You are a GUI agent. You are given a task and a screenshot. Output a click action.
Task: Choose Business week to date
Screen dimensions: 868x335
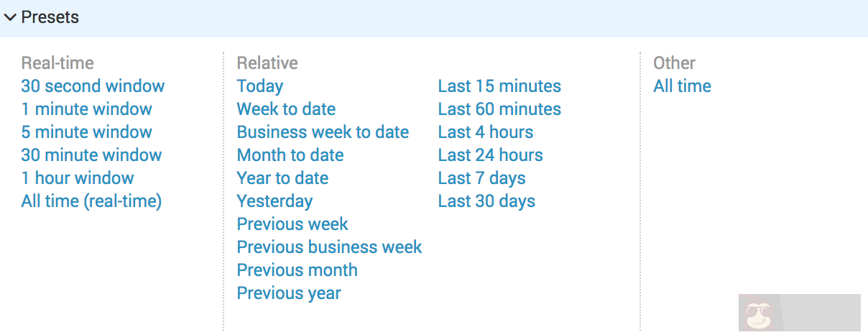323,132
